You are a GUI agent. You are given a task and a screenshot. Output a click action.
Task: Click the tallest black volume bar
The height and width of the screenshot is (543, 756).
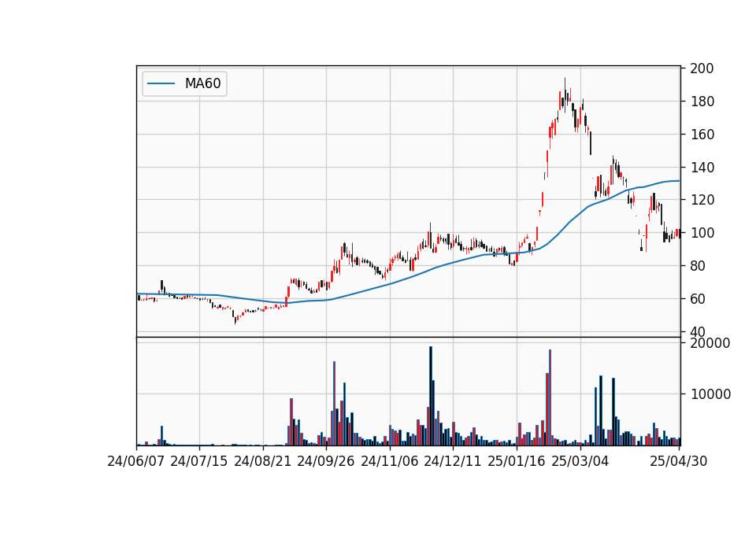click(431, 396)
